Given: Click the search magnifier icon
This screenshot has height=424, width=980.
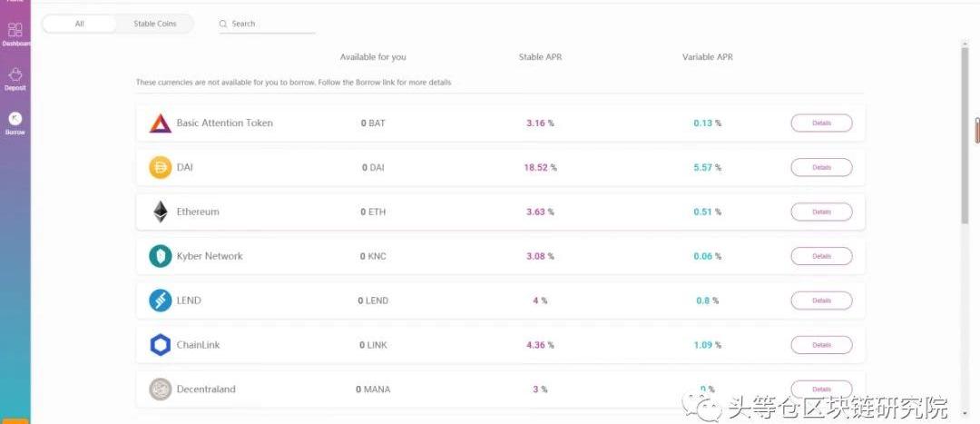Looking at the screenshot, I should pyautogui.click(x=223, y=24).
